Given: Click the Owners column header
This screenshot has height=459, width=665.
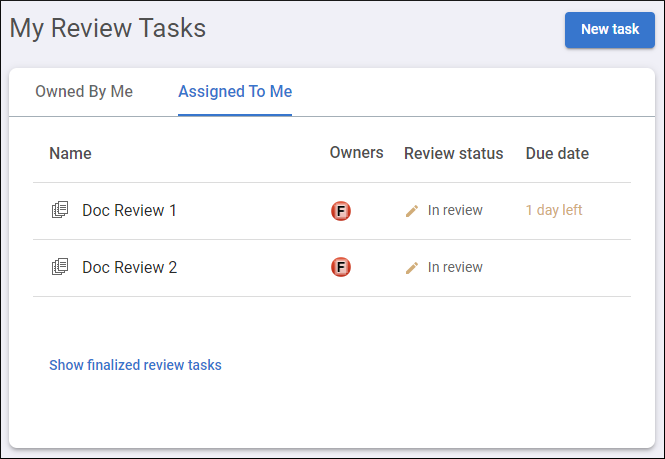Looking at the screenshot, I should (x=356, y=152).
